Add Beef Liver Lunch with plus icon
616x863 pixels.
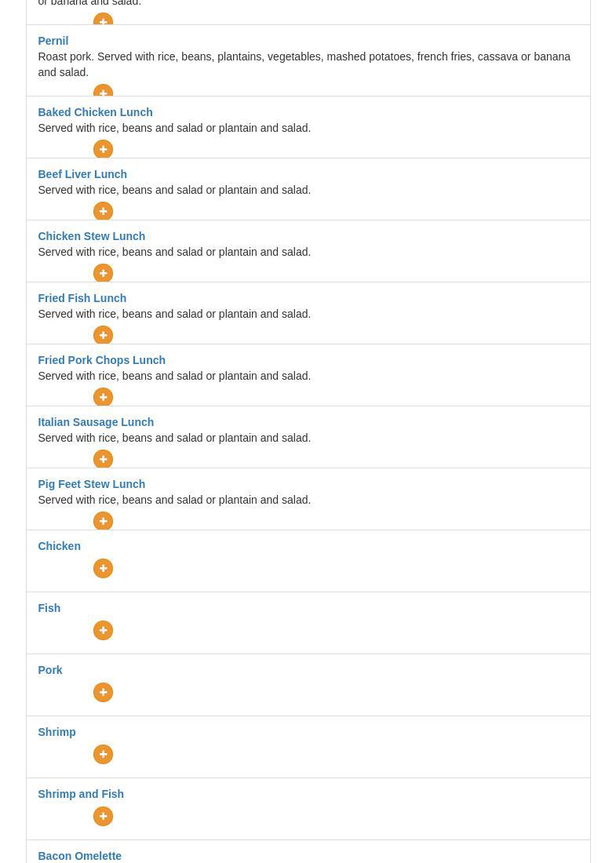coord(103,211)
